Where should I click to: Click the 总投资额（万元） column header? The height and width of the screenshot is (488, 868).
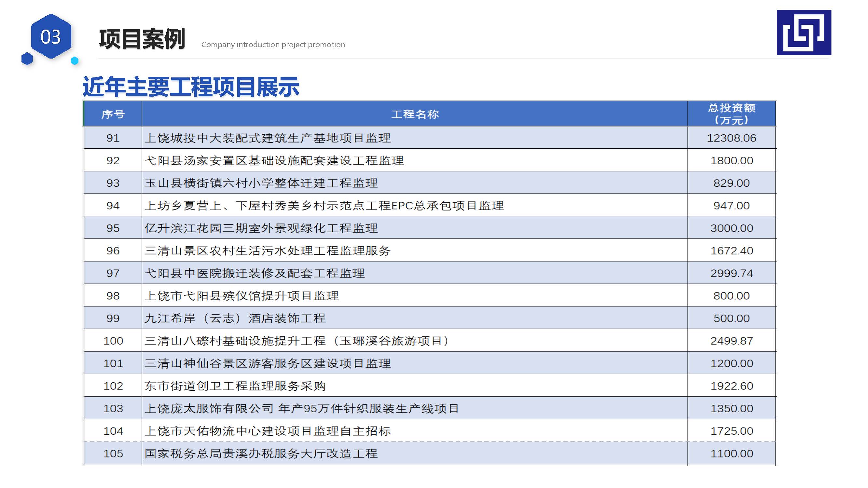pos(732,114)
